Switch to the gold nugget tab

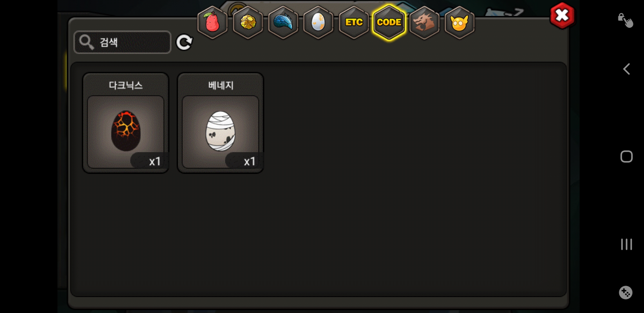tap(248, 22)
